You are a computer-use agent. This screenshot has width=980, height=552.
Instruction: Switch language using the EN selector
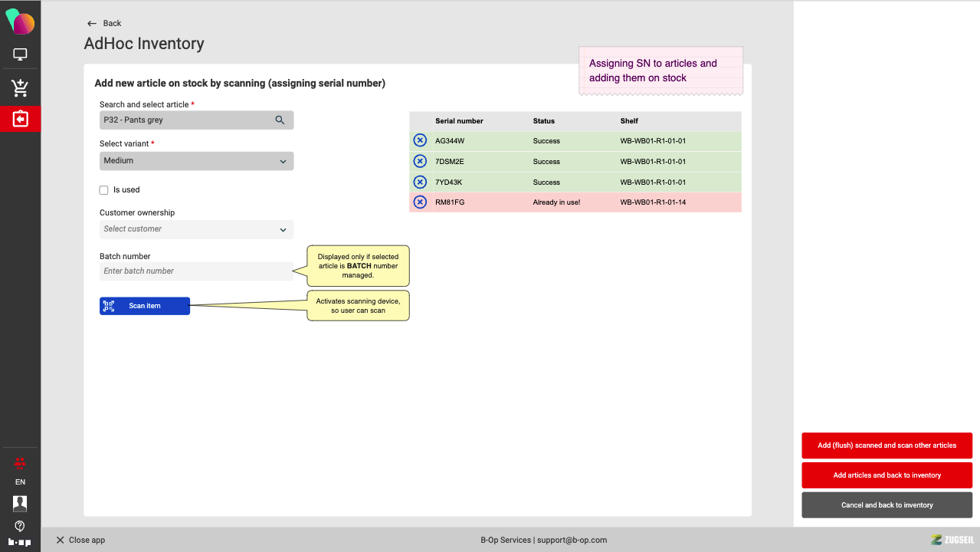[x=20, y=482]
